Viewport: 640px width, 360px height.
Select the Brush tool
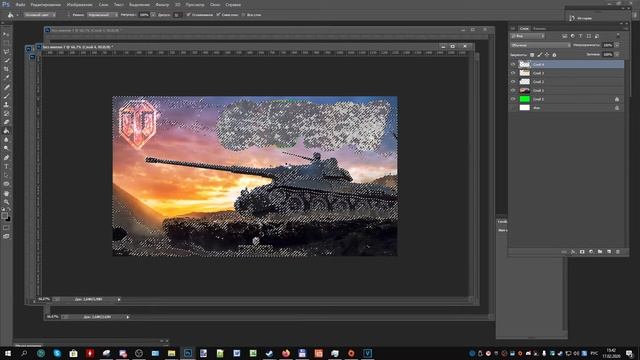click(x=6, y=96)
